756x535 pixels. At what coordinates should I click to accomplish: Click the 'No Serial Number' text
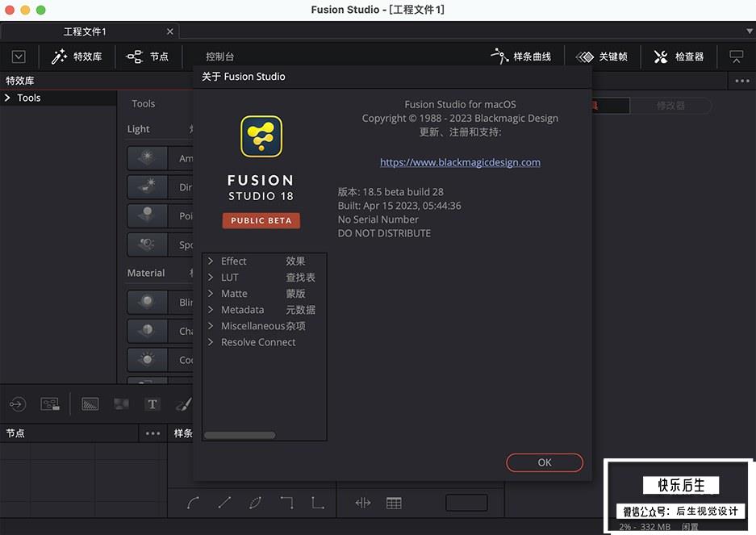click(x=378, y=219)
